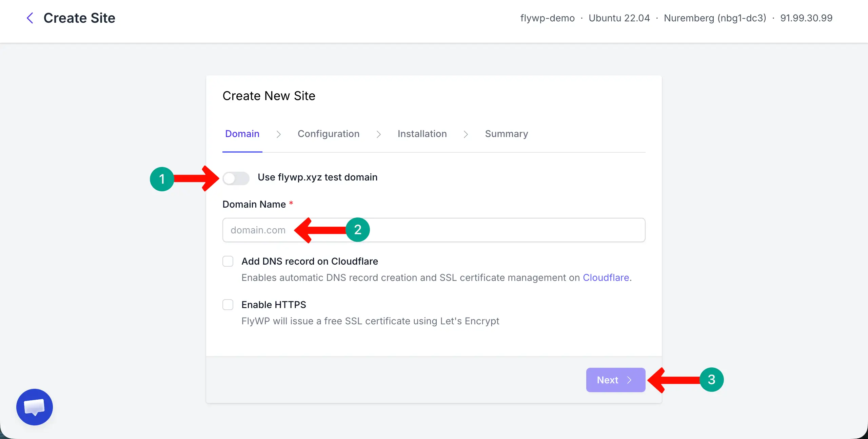The image size is (868, 439).
Task: Click the 91.99.30.99 IP address
Action: click(x=806, y=18)
